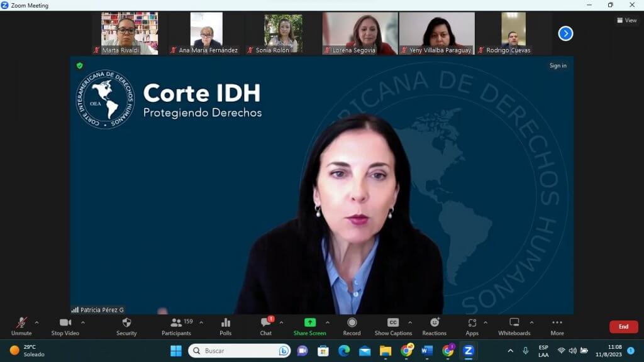The width and height of the screenshot is (644, 362).
Task: Select Lorena Segovia's video thumbnail
Action: (360, 33)
